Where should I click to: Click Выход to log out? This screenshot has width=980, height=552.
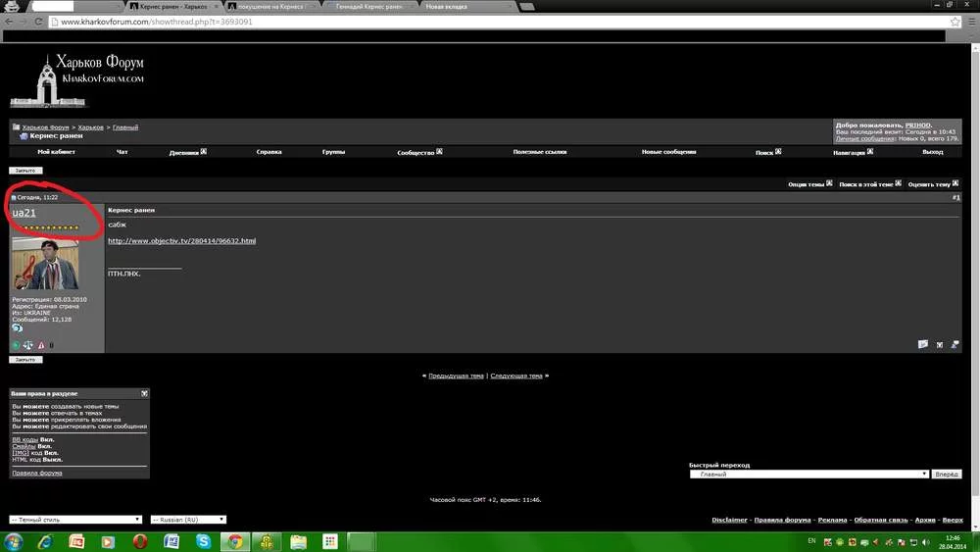932,152
